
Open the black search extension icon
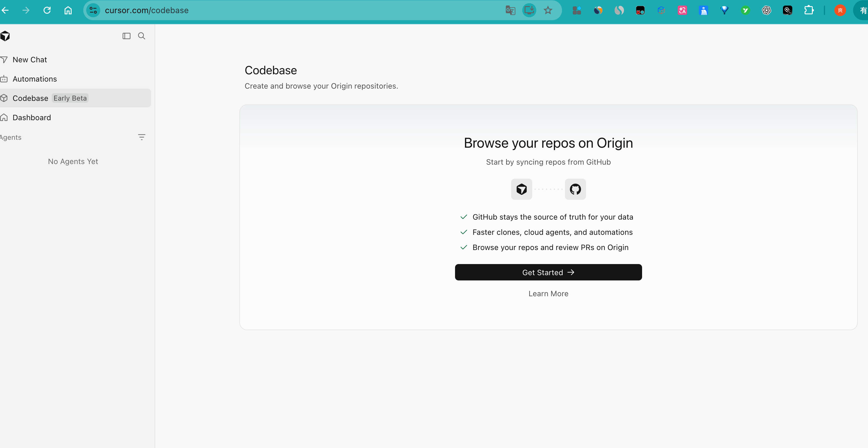pos(787,11)
